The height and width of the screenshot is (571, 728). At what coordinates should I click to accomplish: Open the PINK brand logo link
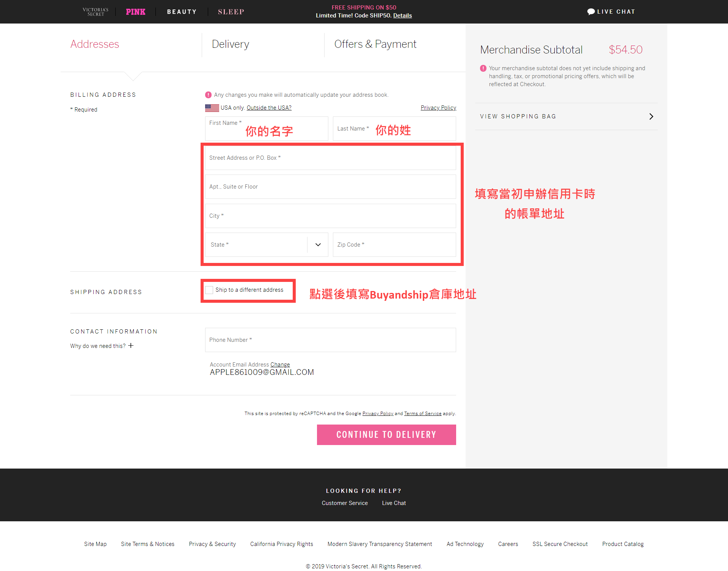click(x=136, y=12)
